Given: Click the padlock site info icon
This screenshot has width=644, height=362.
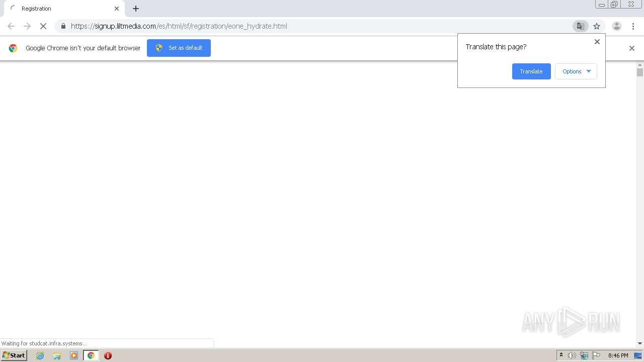Looking at the screenshot, I should click(63, 26).
